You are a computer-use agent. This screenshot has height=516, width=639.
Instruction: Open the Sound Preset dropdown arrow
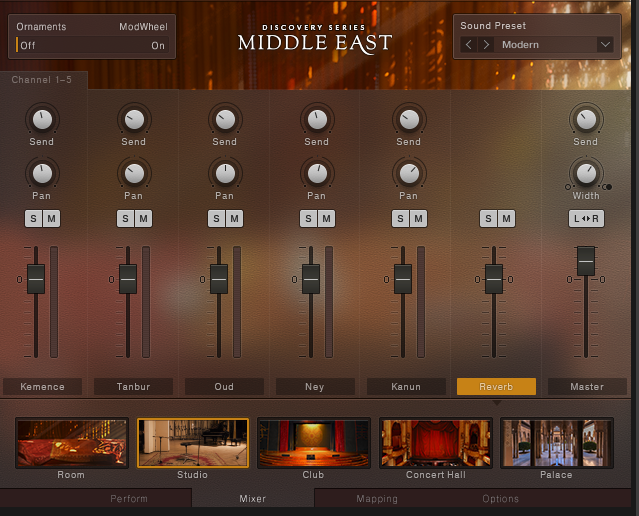tap(605, 44)
